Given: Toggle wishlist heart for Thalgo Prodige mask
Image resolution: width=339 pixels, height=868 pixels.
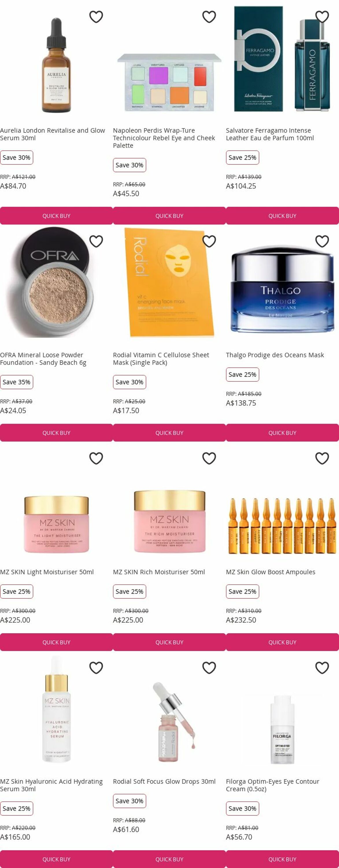Looking at the screenshot, I should coord(322,241).
